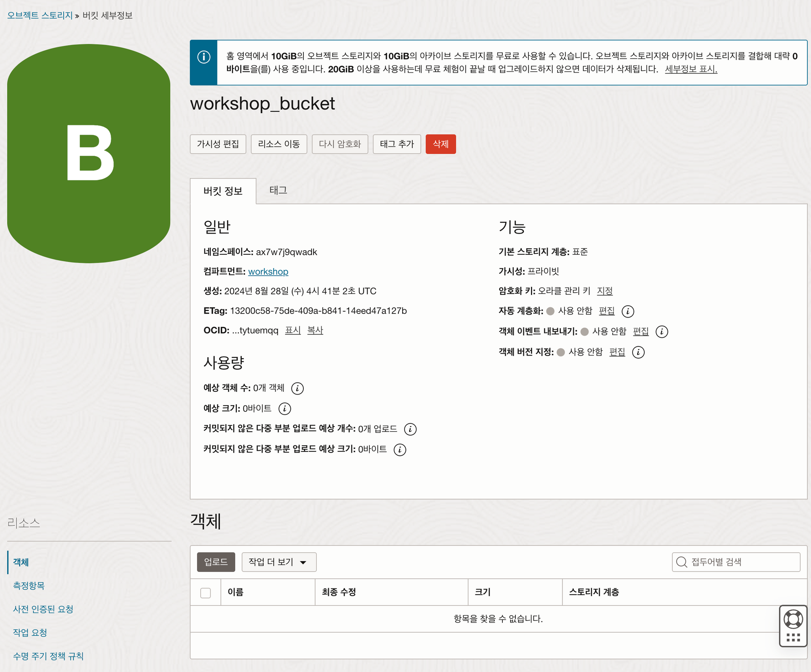Open the workshop compartment link
The image size is (811, 672).
pos(268,271)
